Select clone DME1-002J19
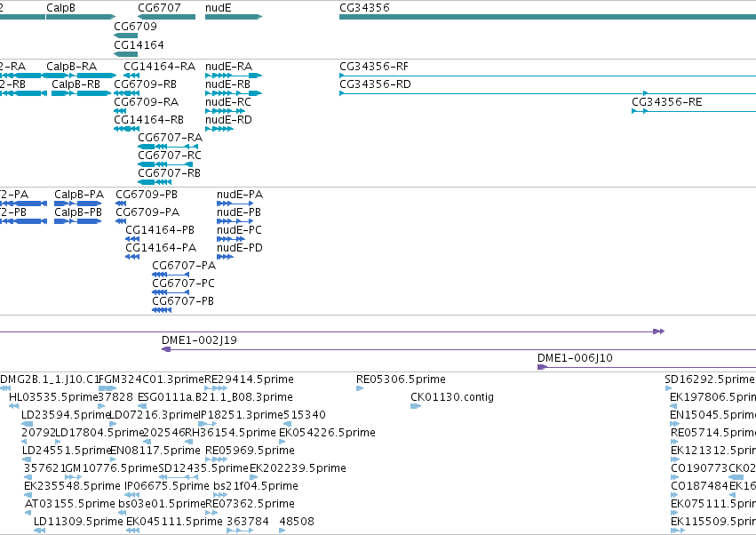Viewport: 756px width, 535px height. coord(458,349)
